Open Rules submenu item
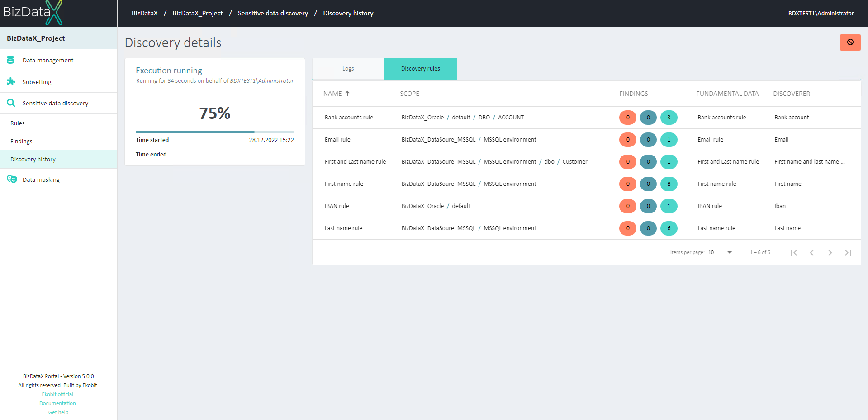Viewport: 868px width, 420px height. pyautogui.click(x=58, y=123)
